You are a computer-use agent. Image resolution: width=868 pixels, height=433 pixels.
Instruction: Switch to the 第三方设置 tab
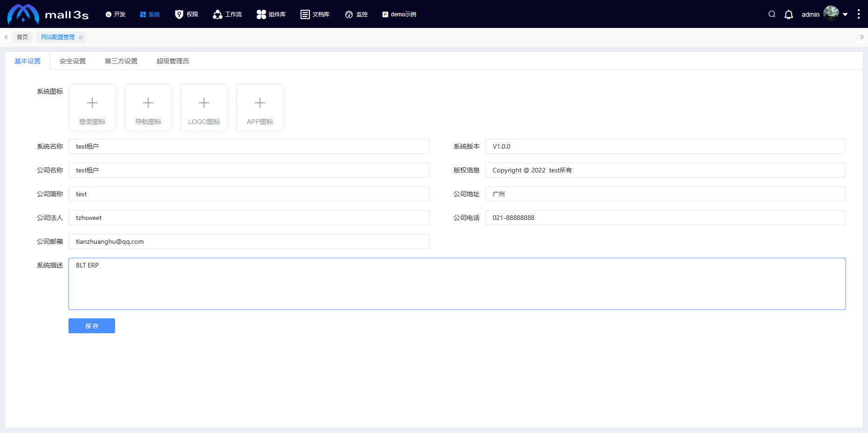[121, 61]
